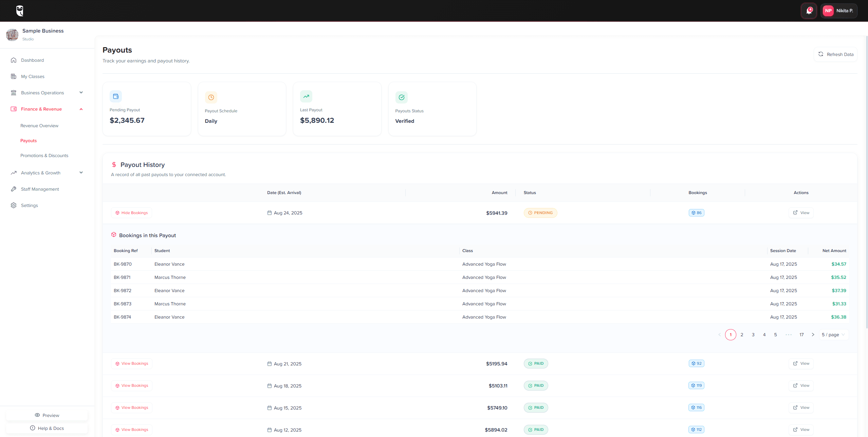The width and height of the screenshot is (868, 437).
Task: Click the dollar icon beside Payout History
Action: (114, 165)
